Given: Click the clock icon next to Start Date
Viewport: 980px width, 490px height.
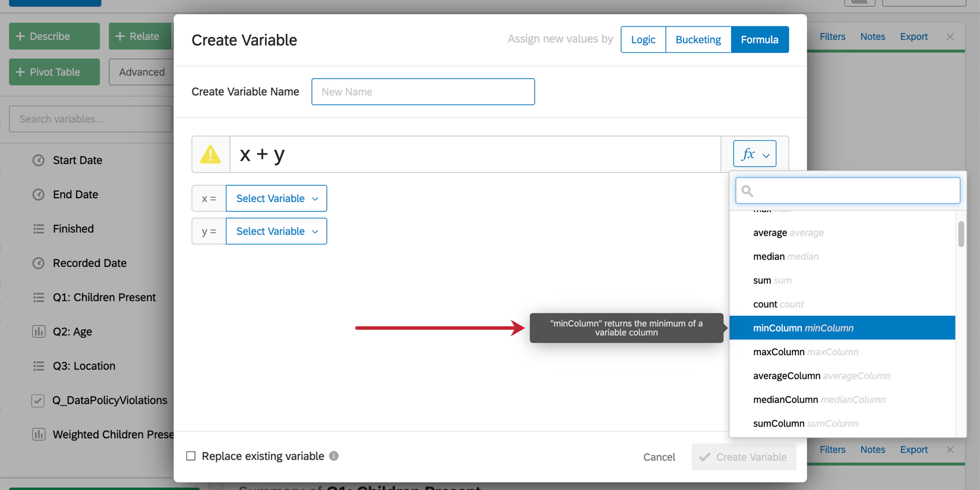Looking at the screenshot, I should pyautogui.click(x=39, y=160).
